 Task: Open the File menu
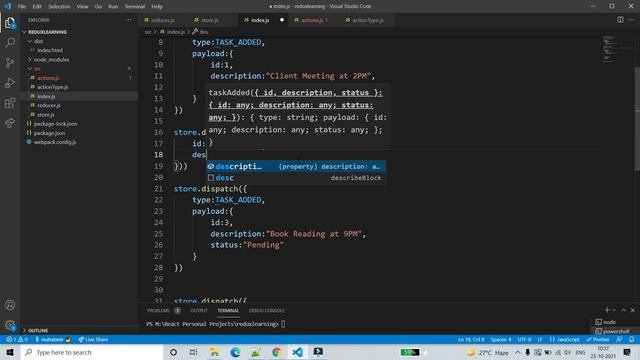pos(22,7)
